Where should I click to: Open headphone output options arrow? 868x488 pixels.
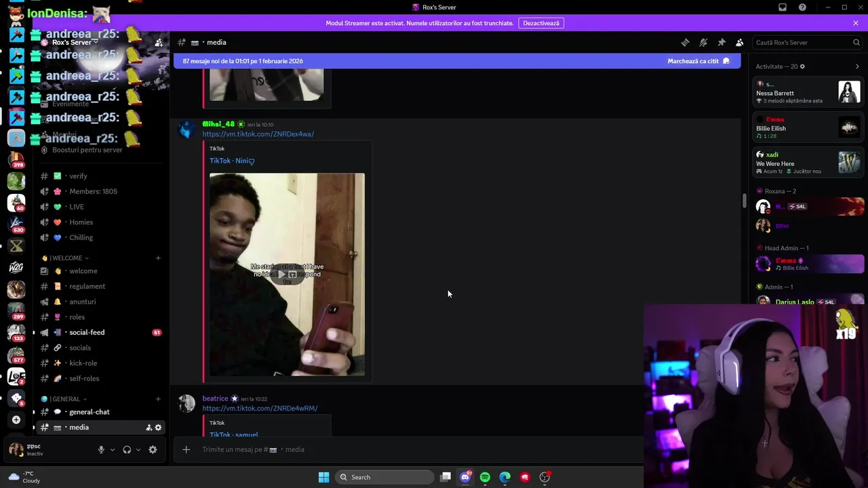click(138, 449)
